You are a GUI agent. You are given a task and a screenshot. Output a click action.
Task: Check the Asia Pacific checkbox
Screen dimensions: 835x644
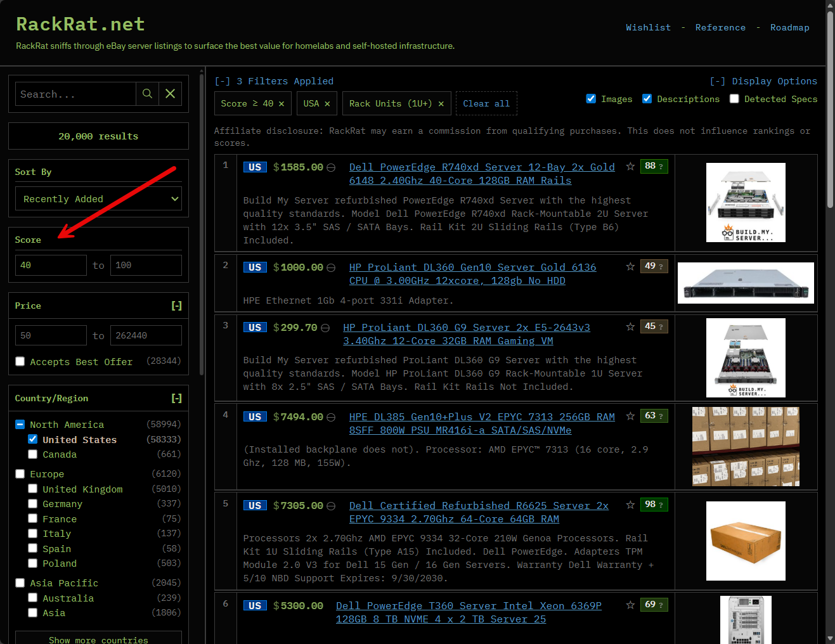[20, 583]
